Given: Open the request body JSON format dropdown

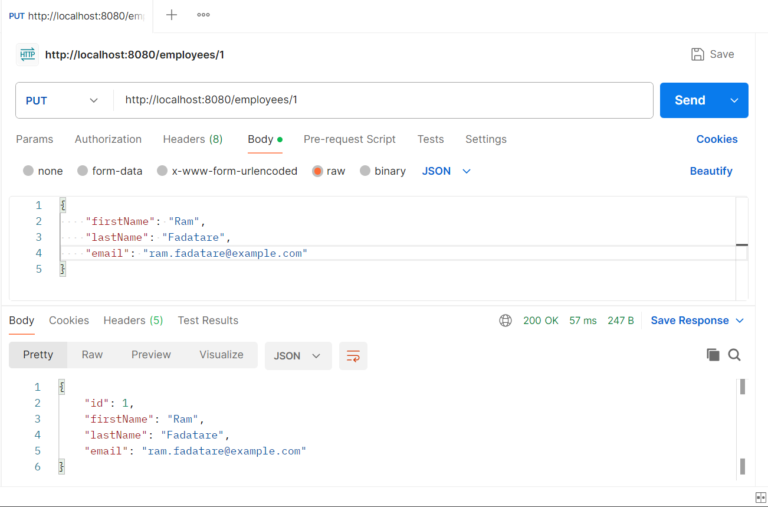Looking at the screenshot, I should point(446,171).
